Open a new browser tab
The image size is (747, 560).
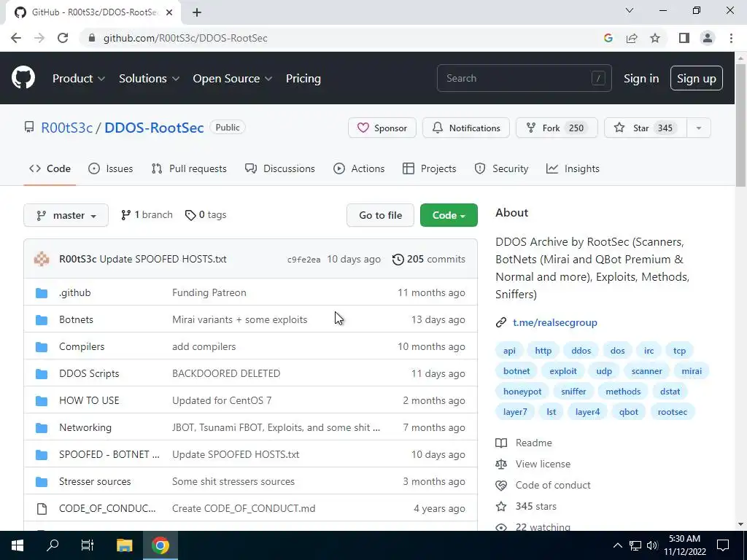[197, 12]
